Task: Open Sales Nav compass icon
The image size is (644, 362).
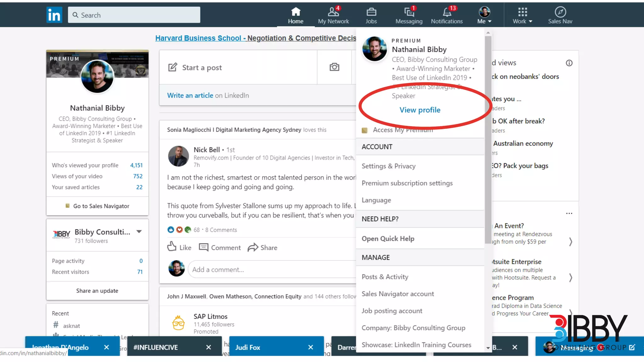Action: point(560,12)
